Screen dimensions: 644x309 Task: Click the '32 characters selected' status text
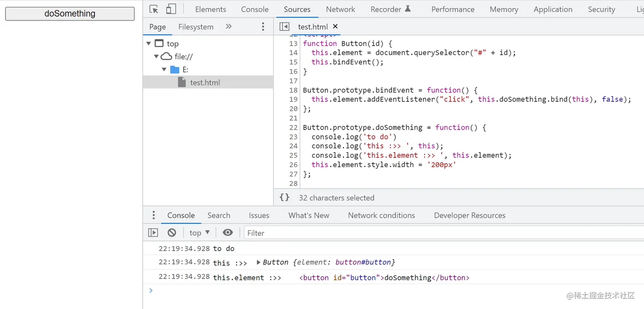336,198
